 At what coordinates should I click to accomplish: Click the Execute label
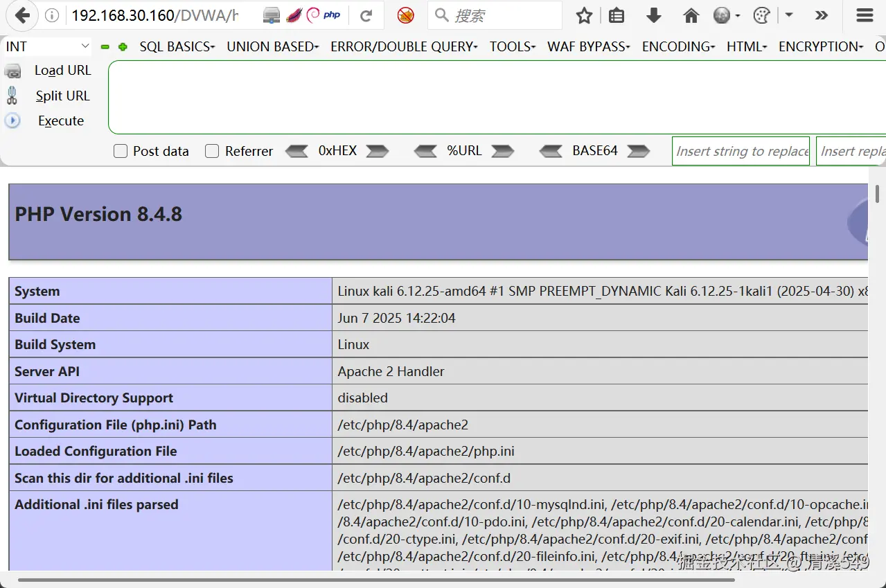coord(61,121)
